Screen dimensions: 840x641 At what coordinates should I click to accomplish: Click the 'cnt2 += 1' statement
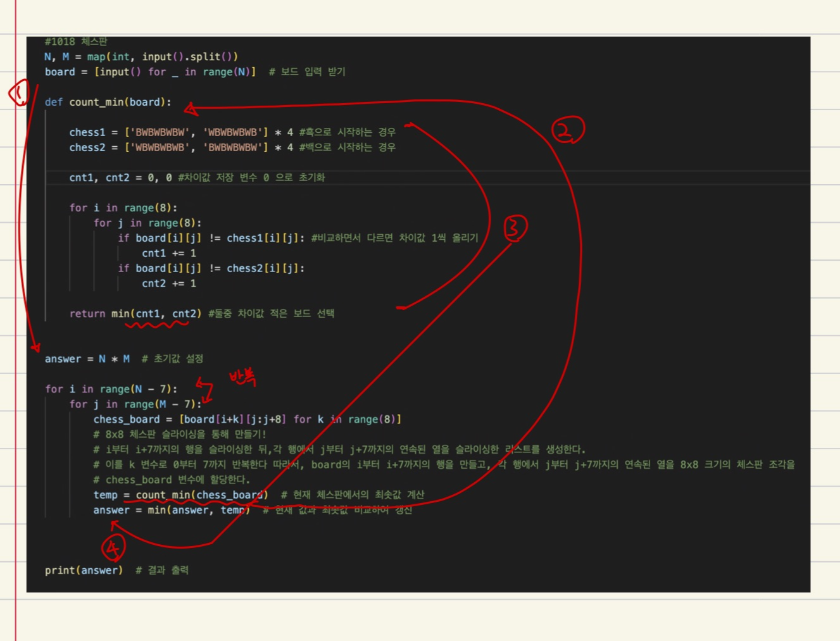pos(169,284)
